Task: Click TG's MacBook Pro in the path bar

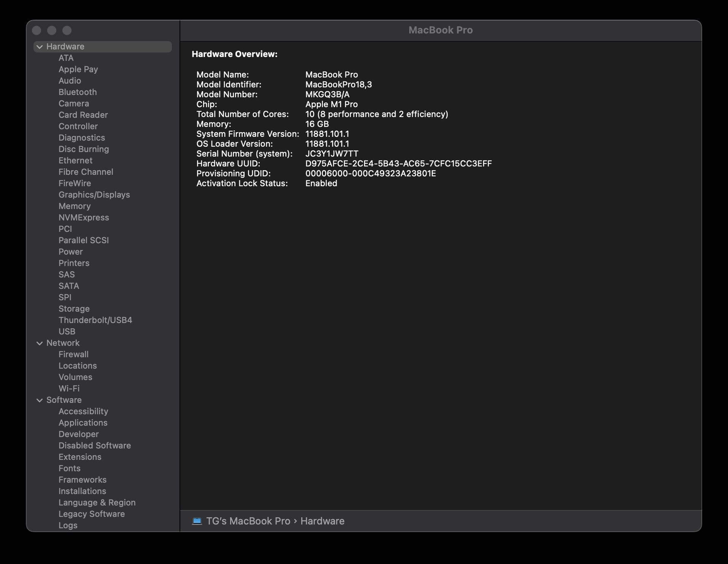Action: pos(248,521)
